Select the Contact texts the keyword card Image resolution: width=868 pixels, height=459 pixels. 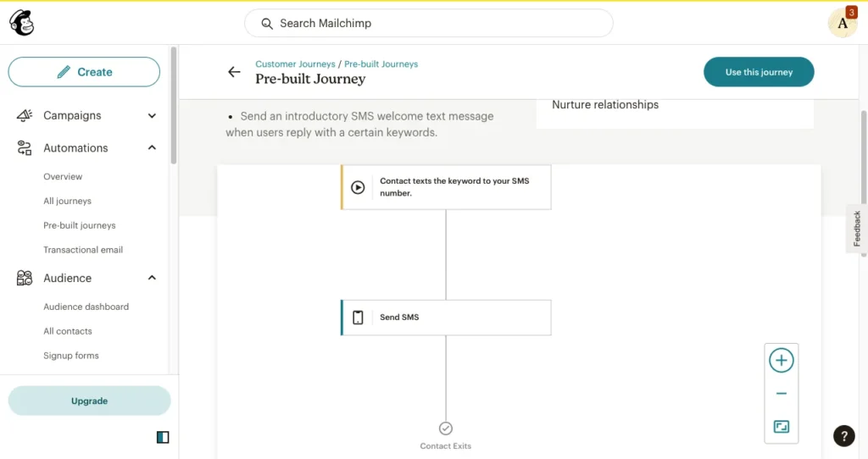point(446,187)
